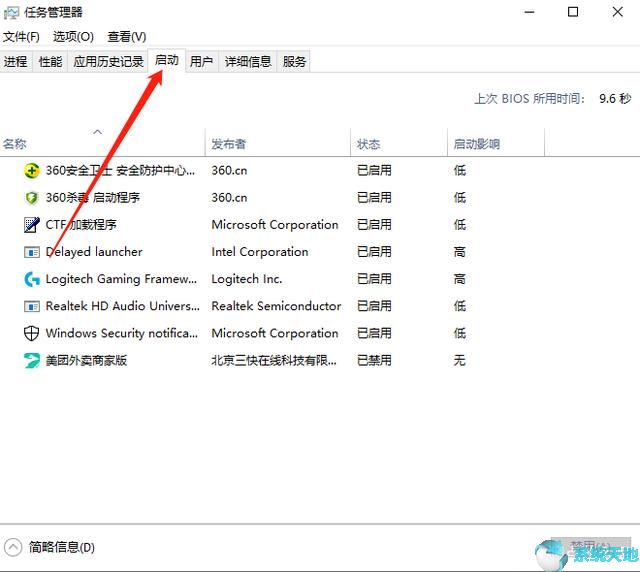Click publisher 北京三快在线科技有限...
Image resolution: width=640 pixels, height=572 pixels.
[x=273, y=360]
